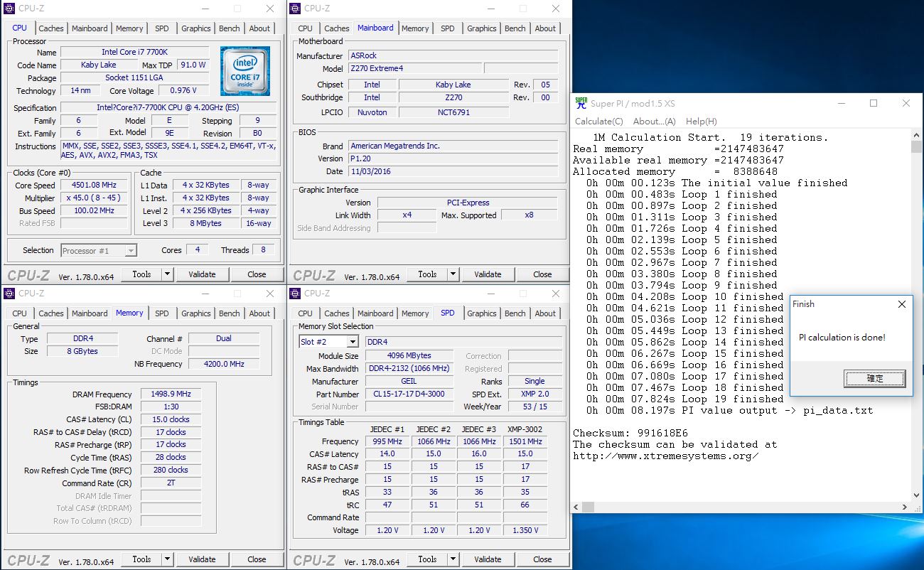
Task: Open the Calculate(C) menu in Super PI
Action: point(599,122)
